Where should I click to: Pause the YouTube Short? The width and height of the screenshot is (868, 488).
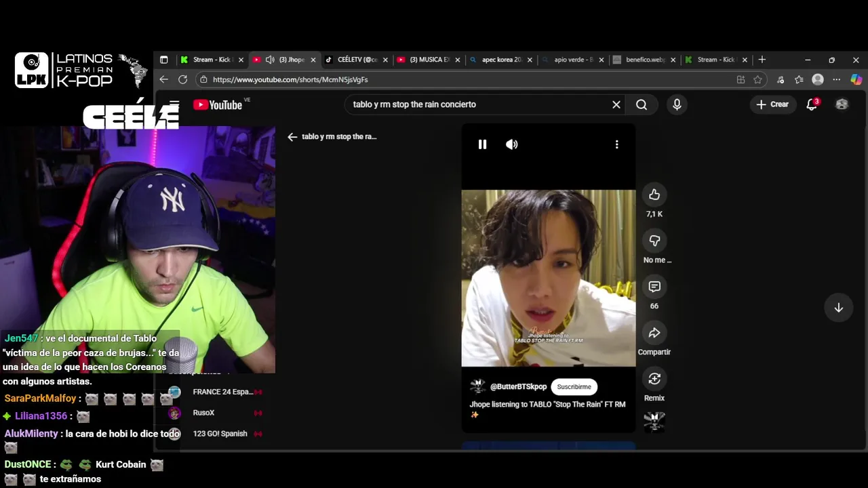[x=482, y=144]
